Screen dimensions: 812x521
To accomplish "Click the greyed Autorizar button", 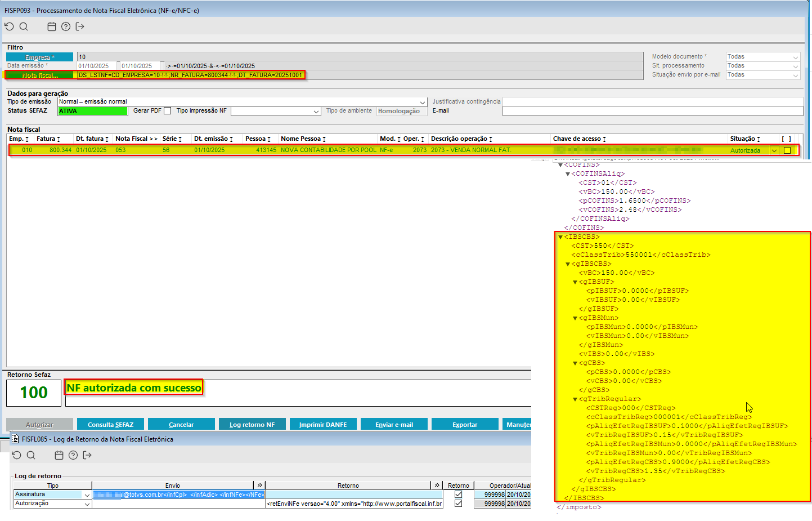I will click(x=39, y=424).
